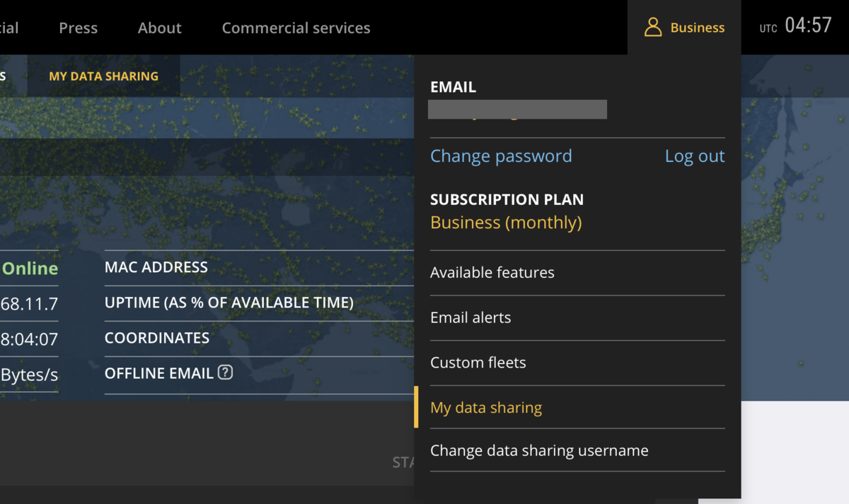Select My data sharing menu entry
Image resolution: width=849 pixels, height=504 pixels.
(577, 408)
